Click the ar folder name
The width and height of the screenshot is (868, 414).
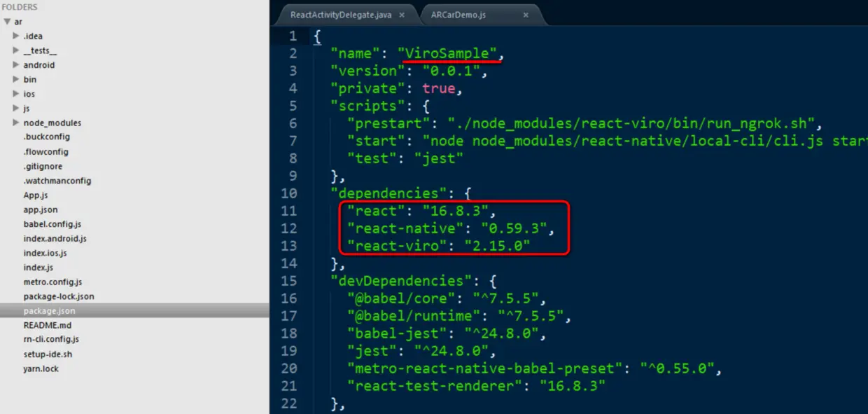(x=18, y=22)
